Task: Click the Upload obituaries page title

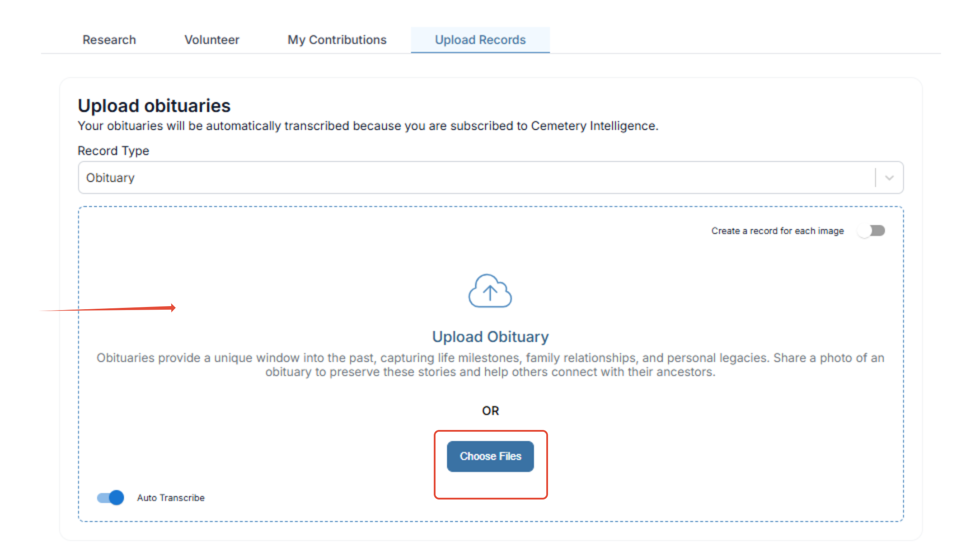Action: click(x=154, y=106)
